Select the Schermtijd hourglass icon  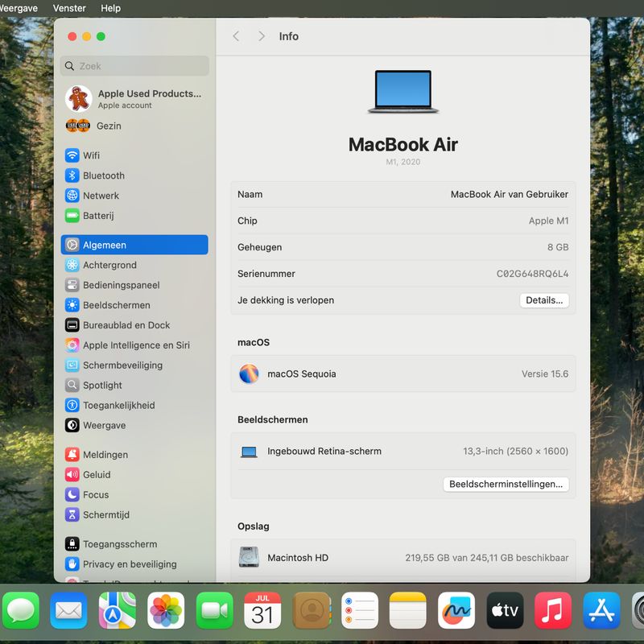72,515
